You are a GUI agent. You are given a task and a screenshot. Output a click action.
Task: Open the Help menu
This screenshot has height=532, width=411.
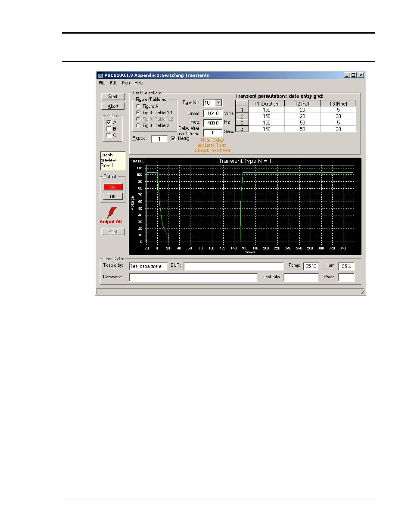[139, 83]
